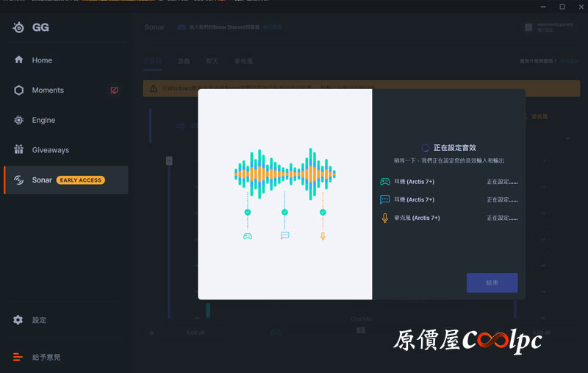The image size is (588, 373).
Task: Adjust the master volume slider handle
Action: tap(169, 160)
